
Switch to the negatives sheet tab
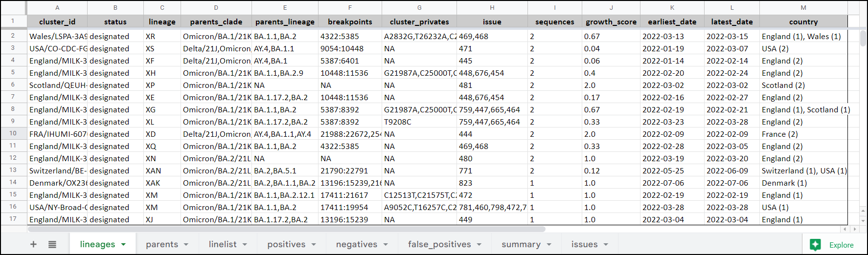pyautogui.click(x=357, y=244)
